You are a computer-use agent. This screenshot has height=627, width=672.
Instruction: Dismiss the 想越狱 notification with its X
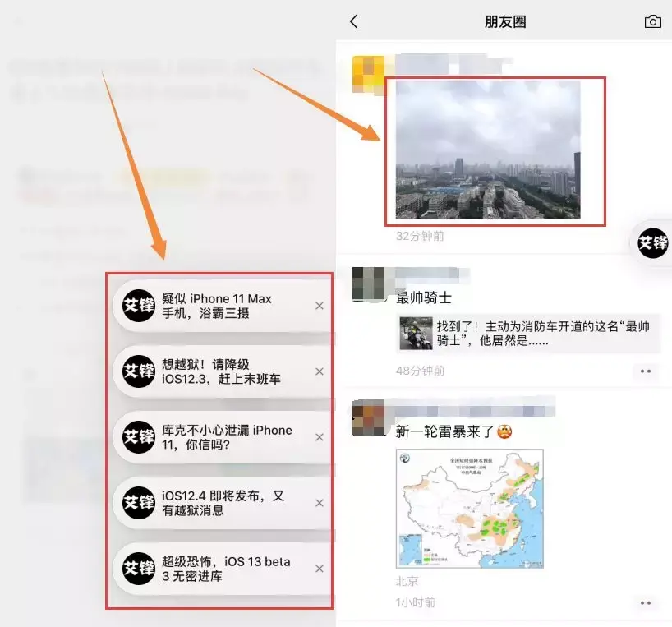point(319,371)
